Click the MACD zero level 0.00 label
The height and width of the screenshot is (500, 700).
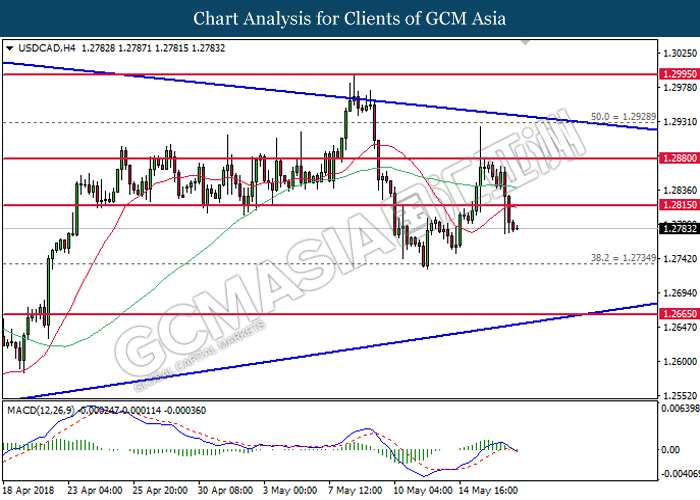[671, 450]
